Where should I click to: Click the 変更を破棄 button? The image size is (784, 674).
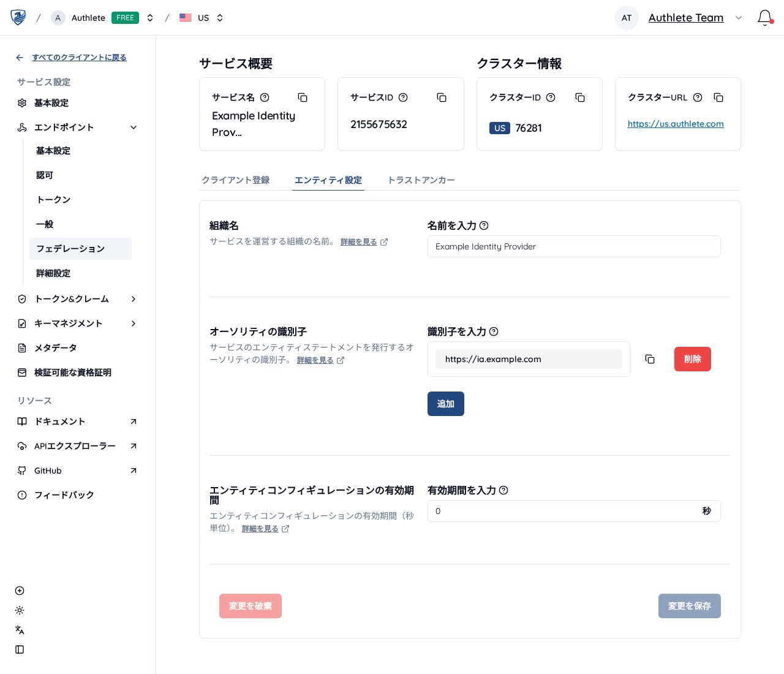(251, 606)
